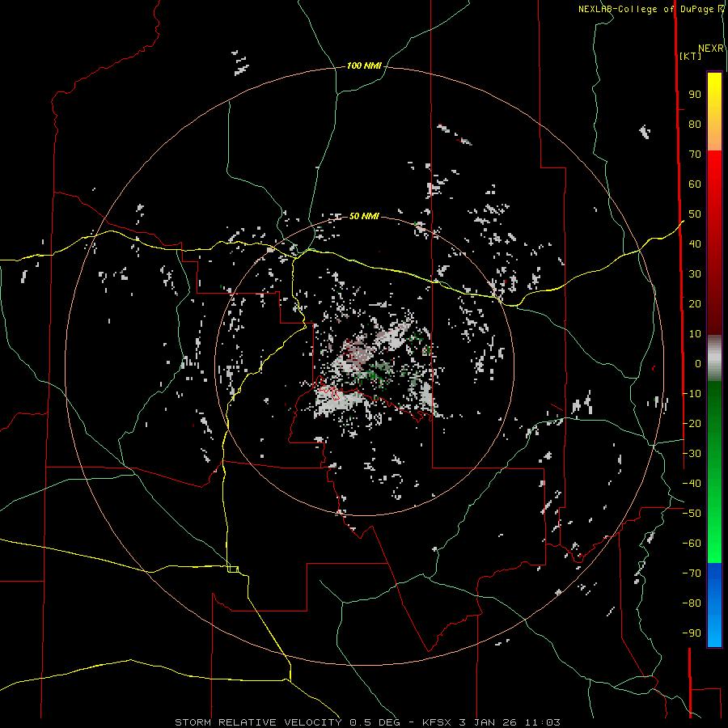Click the -70 value on velocity scale
This screenshot has width=728, height=728.
[692, 574]
